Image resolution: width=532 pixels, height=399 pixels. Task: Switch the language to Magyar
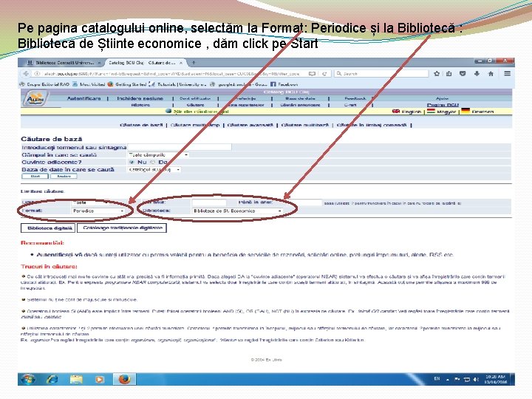pyautogui.click(x=441, y=112)
